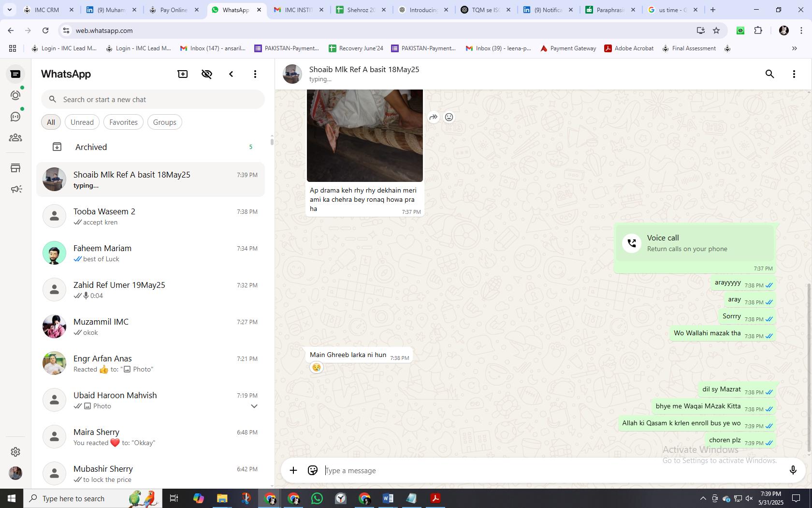Screen dimensions: 812x508
Task: Open the business tools storefront icon
Action: (x=15, y=168)
